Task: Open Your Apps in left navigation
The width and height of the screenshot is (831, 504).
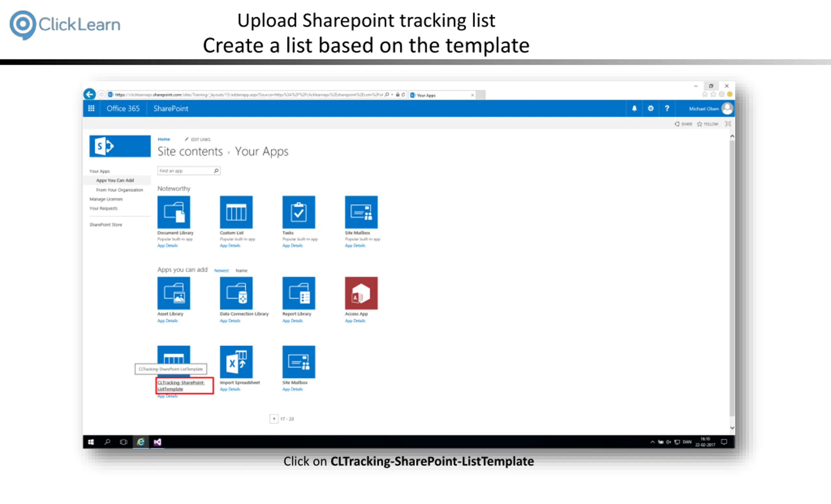Action: click(99, 171)
